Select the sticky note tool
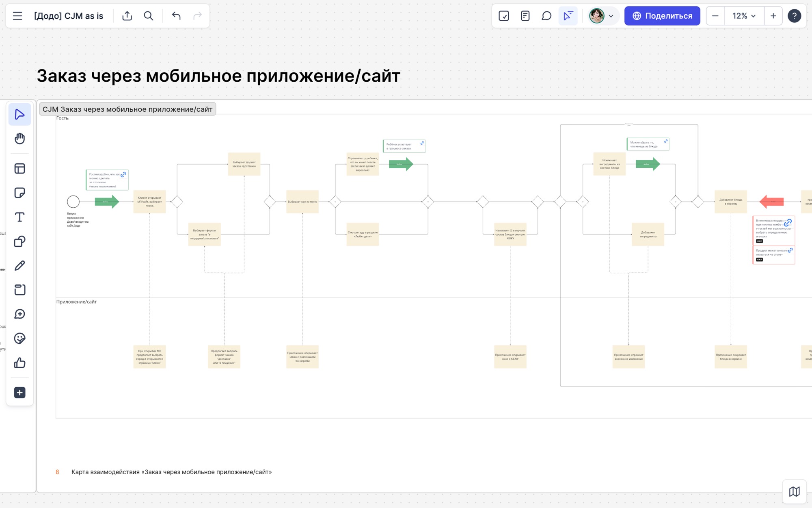812x508 pixels. (x=19, y=193)
